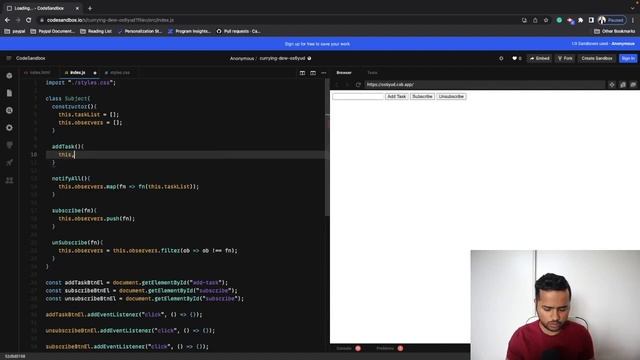This screenshot has width=640, height=360.
Task: Click the split editor layout icon
Action: click(302, 73)
